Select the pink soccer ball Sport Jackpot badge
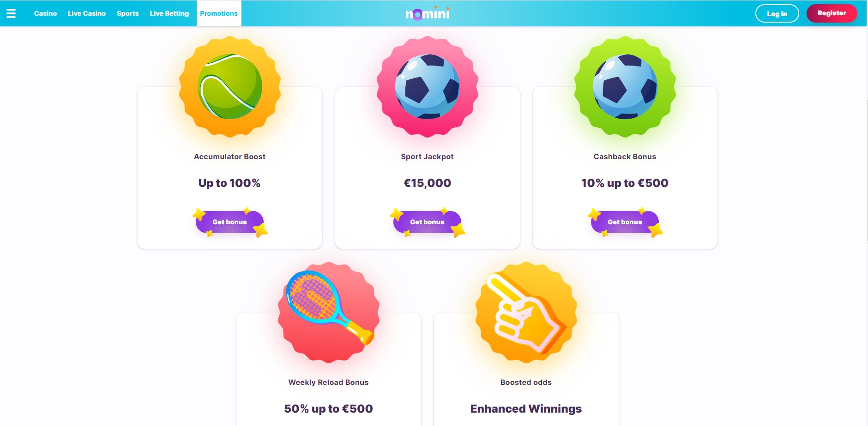This screenshot has height=426, width=868. 428,87
